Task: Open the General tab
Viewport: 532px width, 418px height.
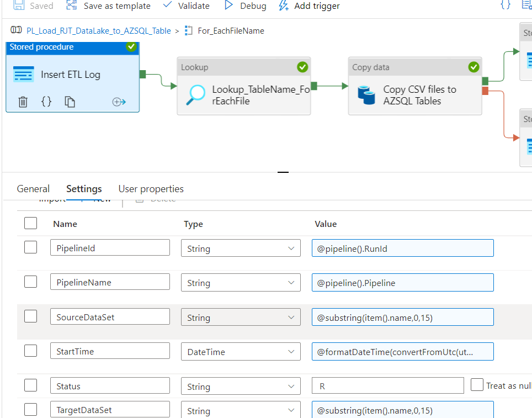Action: click(x=33, y=188)
